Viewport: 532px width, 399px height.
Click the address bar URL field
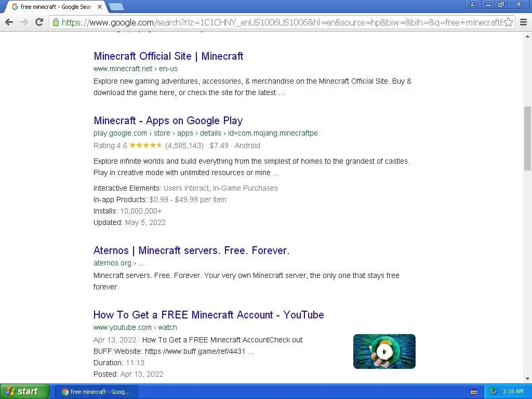(282, 22)
